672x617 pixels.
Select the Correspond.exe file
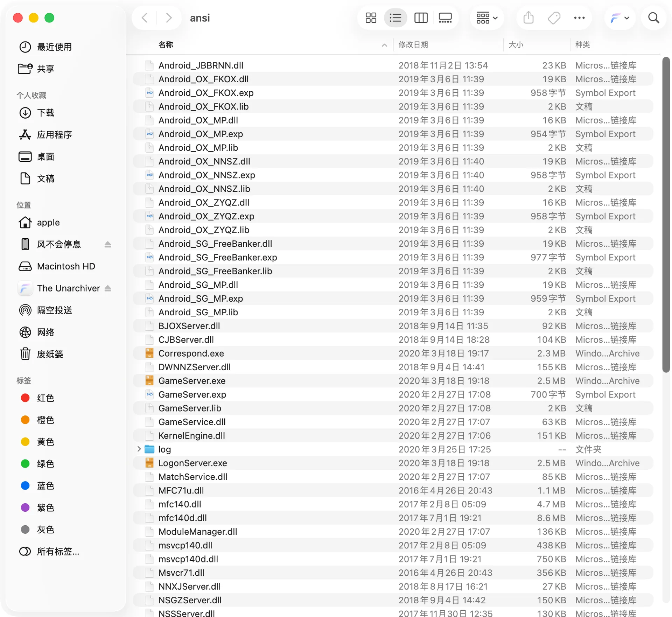tap(393, 353)
